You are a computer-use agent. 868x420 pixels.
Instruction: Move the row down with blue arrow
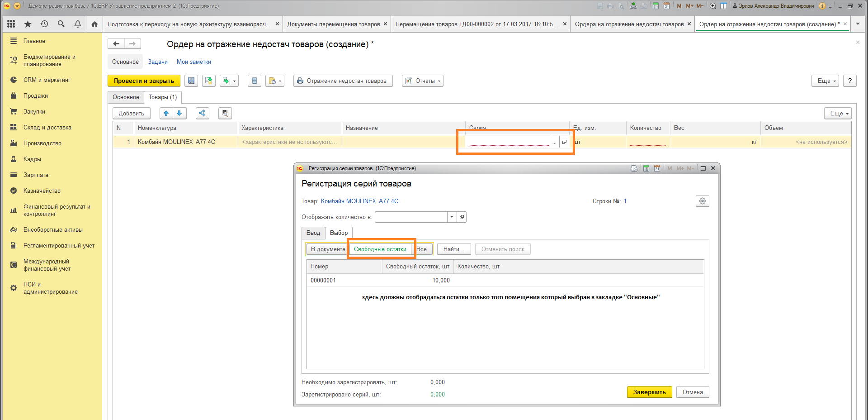click(x=179, y=113)
